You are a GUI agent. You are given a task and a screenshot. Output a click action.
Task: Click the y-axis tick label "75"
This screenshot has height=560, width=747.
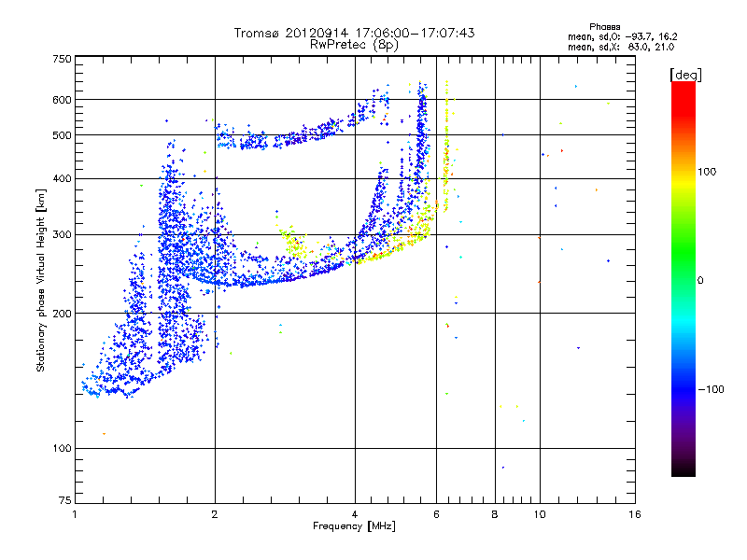tap(65, 500)
